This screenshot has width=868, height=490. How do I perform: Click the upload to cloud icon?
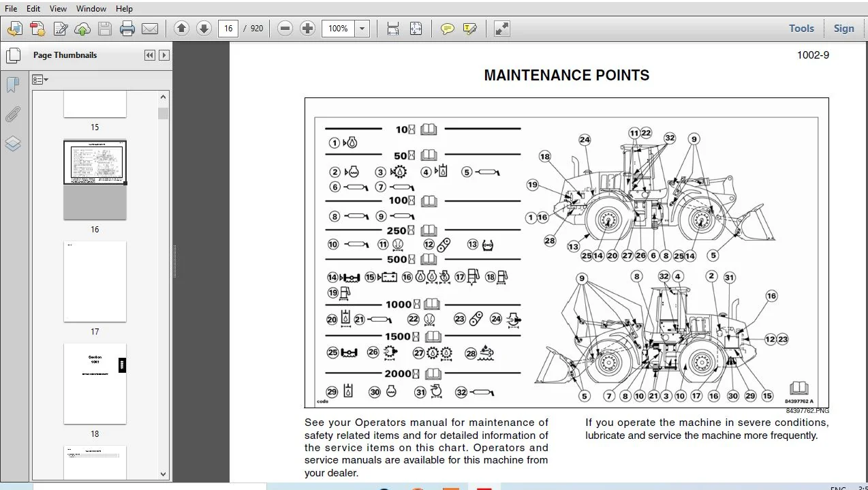tap(82, 29)
